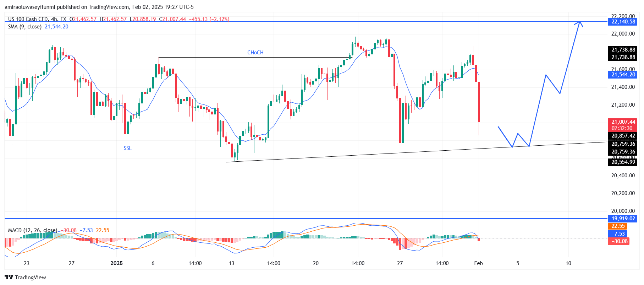The height and width of the screenshot is (285, 644).
Task: Click the red 21,007.44 current price label
Action: click(623, 122)
